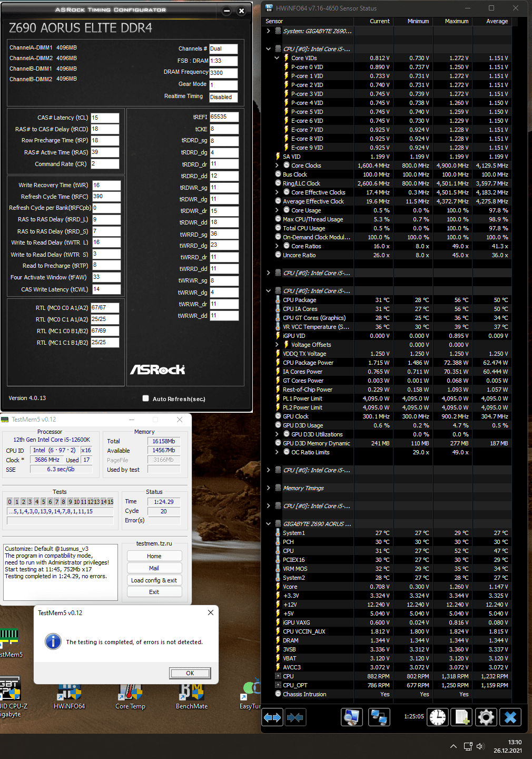Open CPU-Z desktop shortcut
This screenshot has width=532, height=759.
coord(11,697)
